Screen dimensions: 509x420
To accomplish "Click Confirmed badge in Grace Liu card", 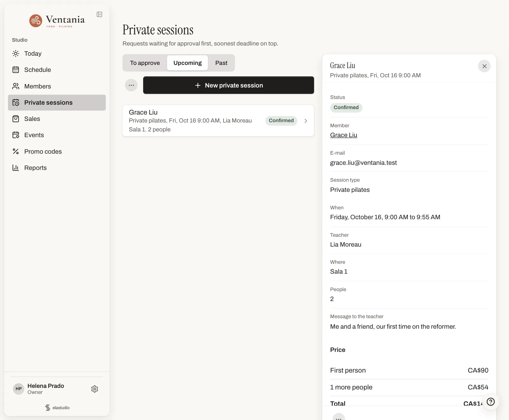I will pos(281,121).
